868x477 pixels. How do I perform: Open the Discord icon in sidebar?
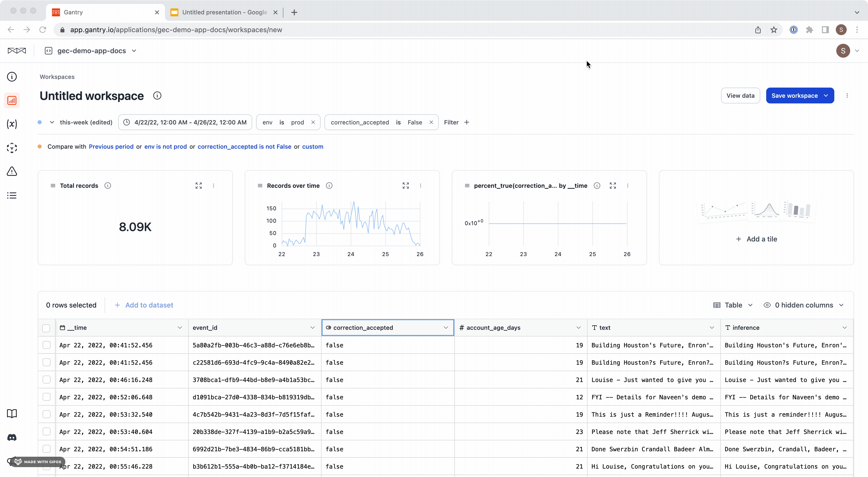(12, 437)
